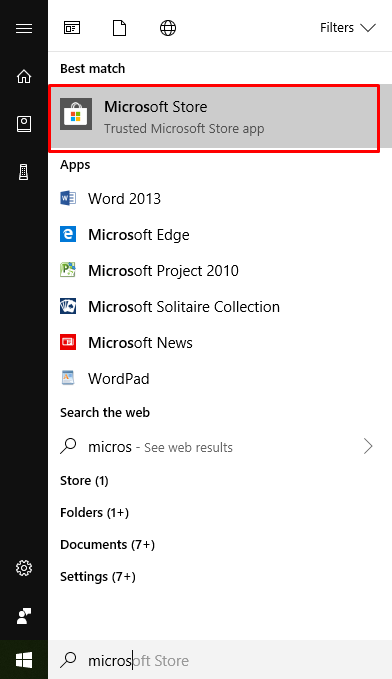This screenshot has width=392, height=679.
Task: See web results for micros
Action: (220, 446)
